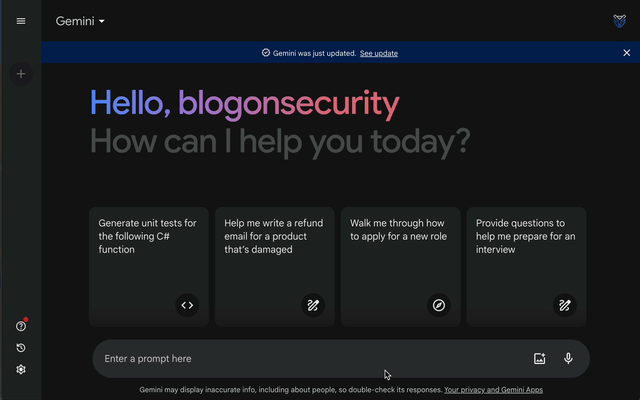Open the account avatar in top right

(x=620, y=21)
